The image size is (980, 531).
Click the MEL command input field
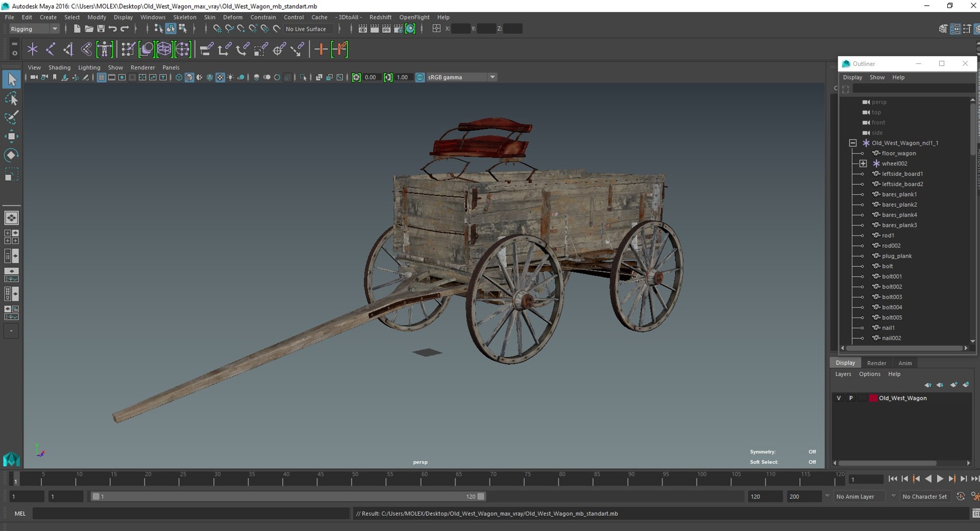click(x=191, y=514)
